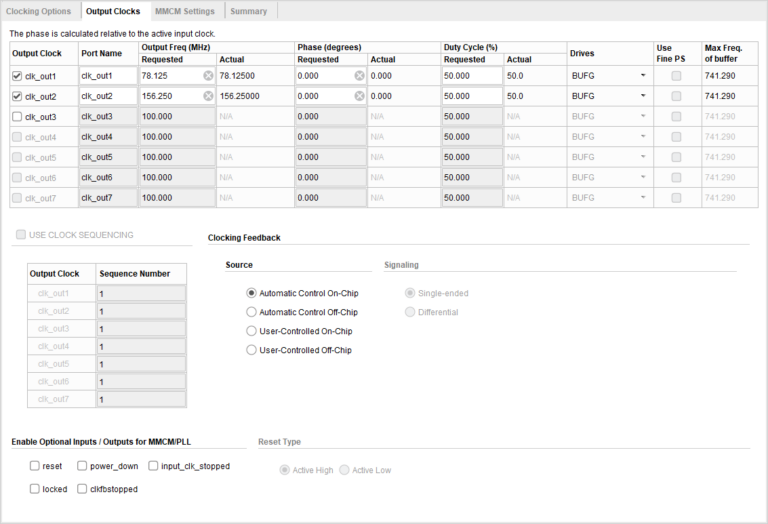Clear clk_out2 requested phase value

(x=358, y=96)
